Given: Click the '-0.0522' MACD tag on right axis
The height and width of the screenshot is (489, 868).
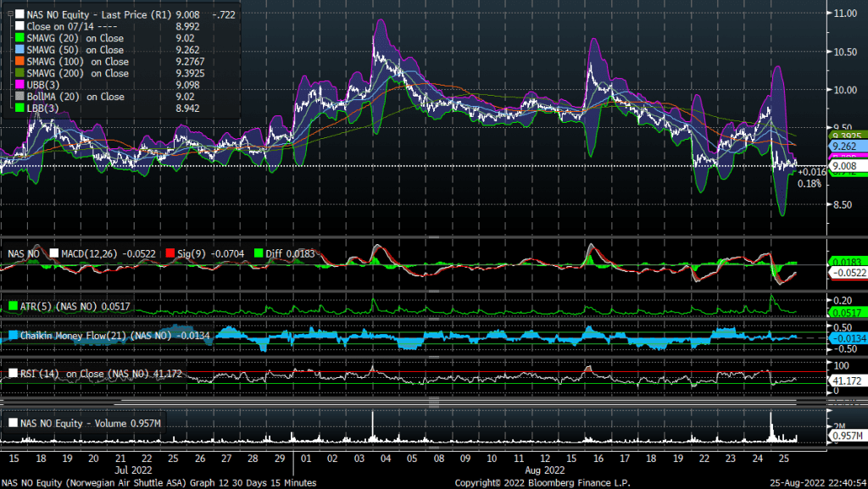Looking at the screenshot, I should [847, 273].
